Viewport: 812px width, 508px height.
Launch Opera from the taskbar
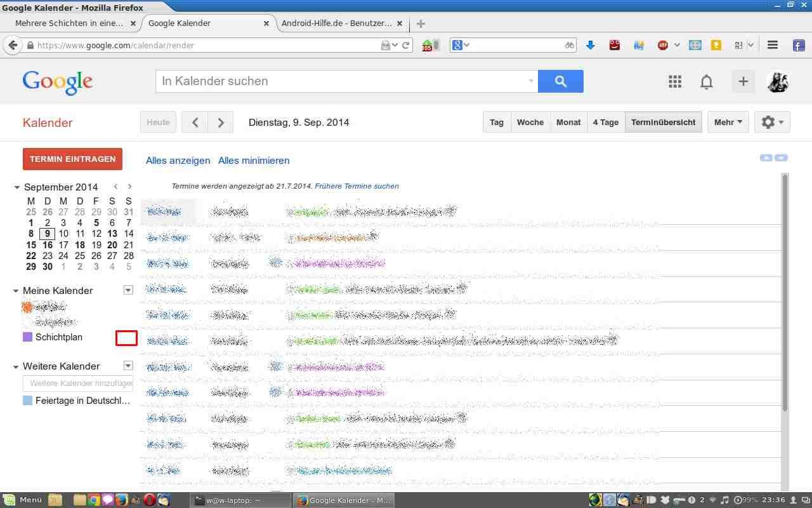[x=149, y=500]
